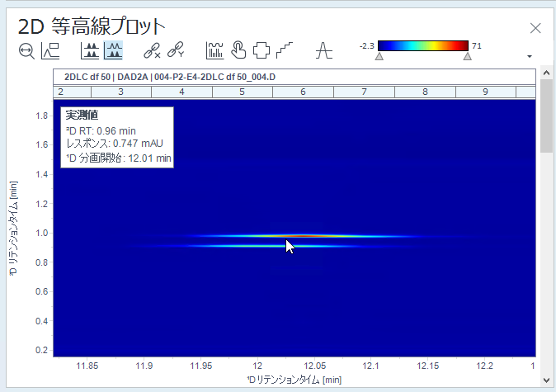Select fraction segment 2 in header
This screenshot has width=556, height=392.
(73, 92)
